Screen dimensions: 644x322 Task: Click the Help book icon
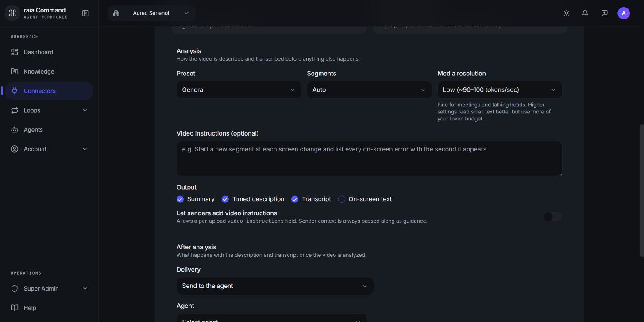point(15,308)
